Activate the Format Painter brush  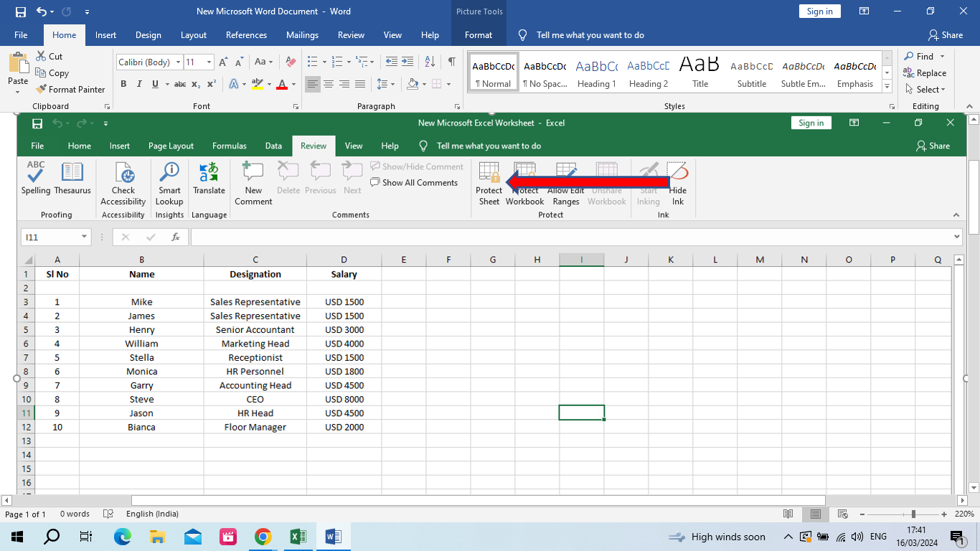point(41,89)
